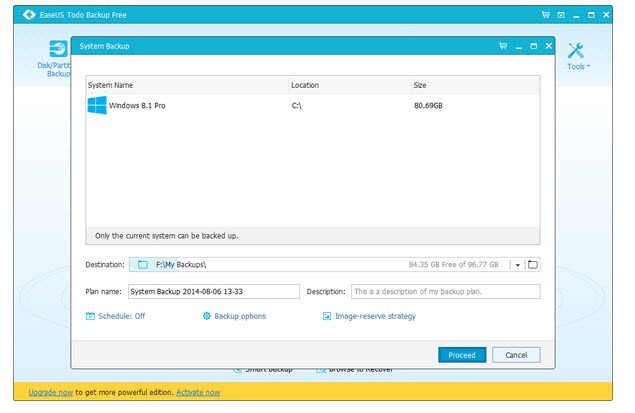Click the Windows logo icon in system list
The image size is (635, 413).
coord(97,105)
